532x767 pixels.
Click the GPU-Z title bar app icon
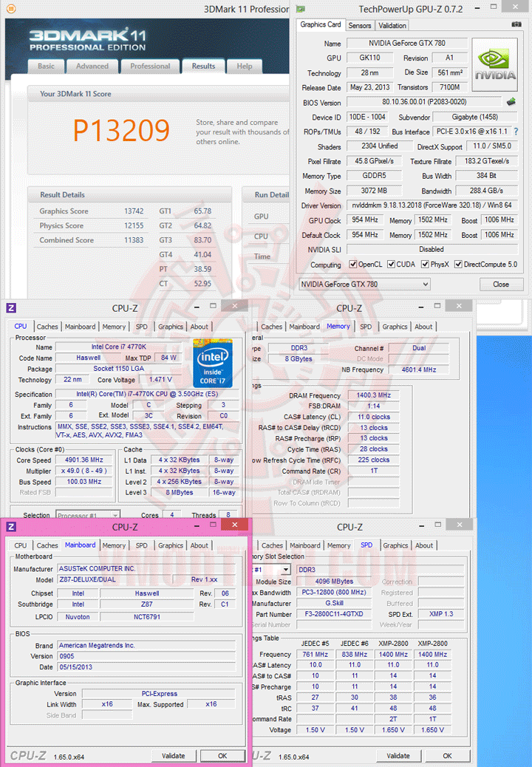click(x=301, y=9)
